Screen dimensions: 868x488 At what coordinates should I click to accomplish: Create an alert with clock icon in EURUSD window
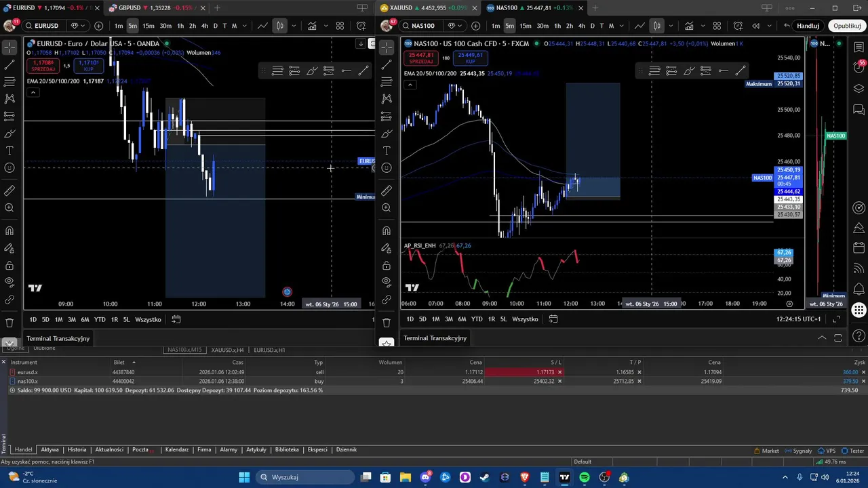point(360,26)
